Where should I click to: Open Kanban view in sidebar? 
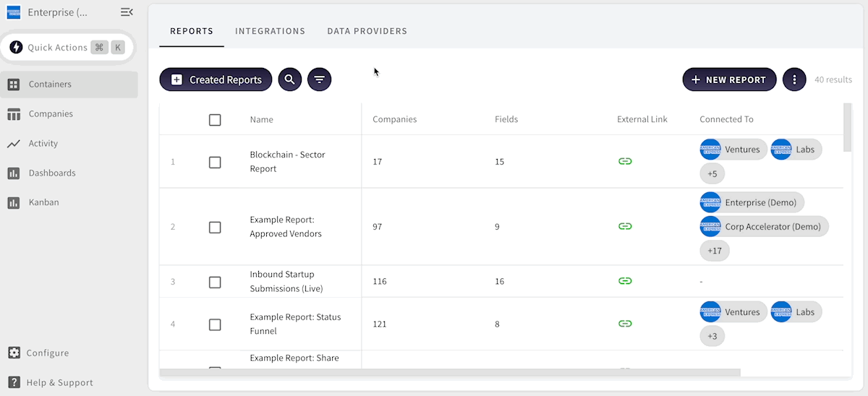click(x=43, y=203)
